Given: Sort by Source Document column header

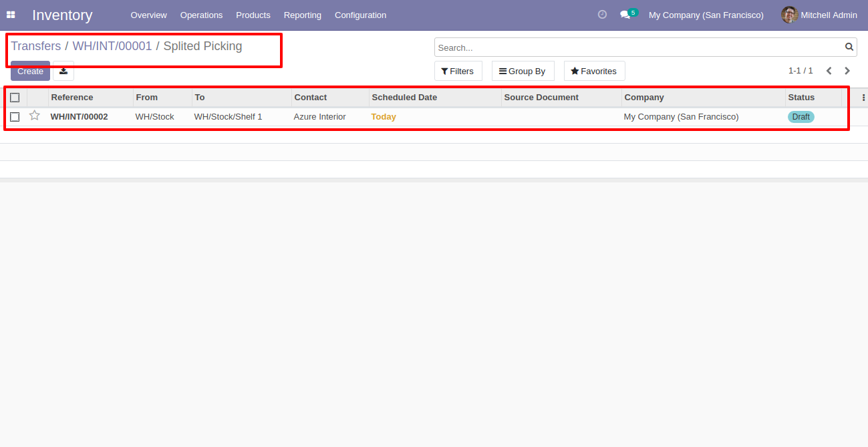Looking at the screenshot, I should (x=561, y=98).
